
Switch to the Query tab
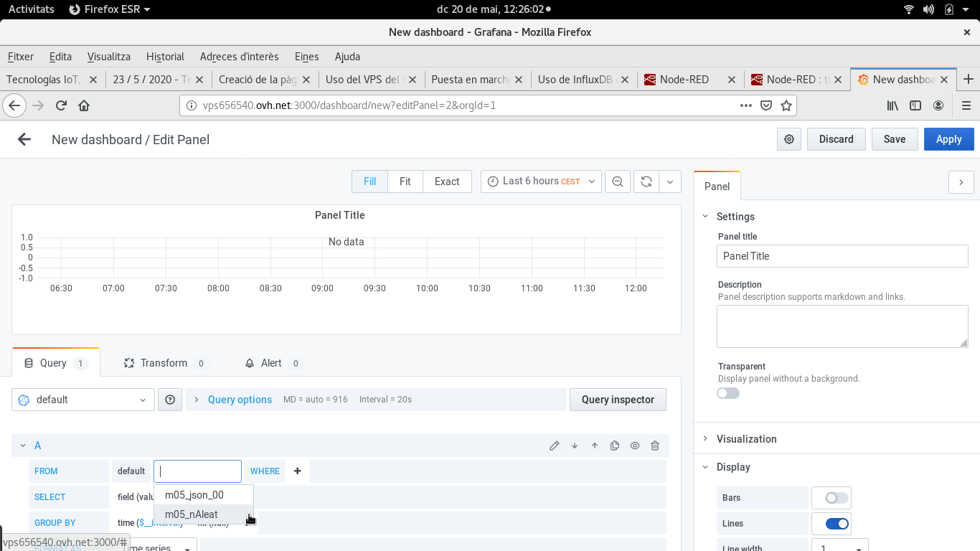pos(56,363)
